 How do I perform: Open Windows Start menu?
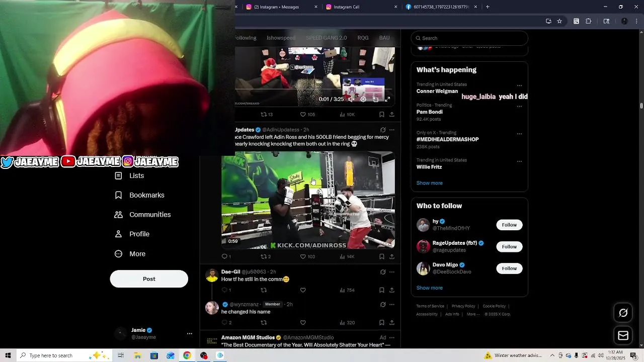[8, 355]
